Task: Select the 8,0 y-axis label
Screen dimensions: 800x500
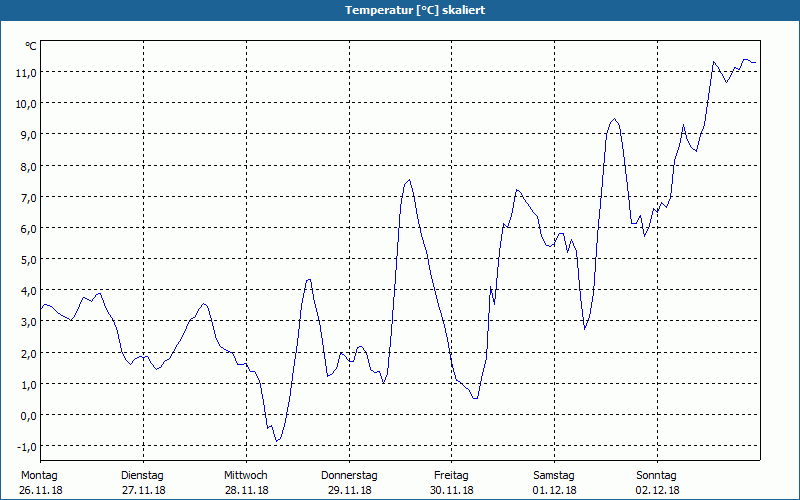Action: (x=28, y=166)
